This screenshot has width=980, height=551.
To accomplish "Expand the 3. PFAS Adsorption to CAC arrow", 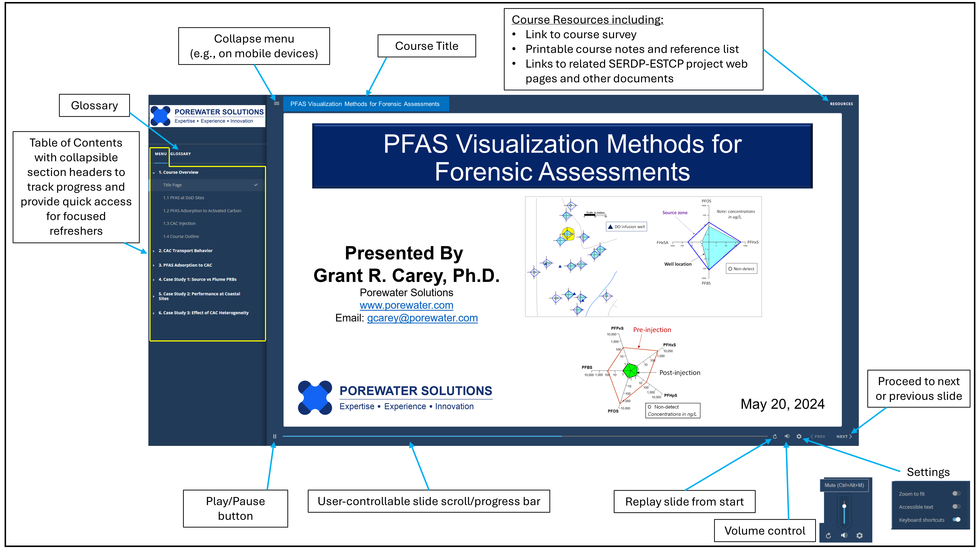I will coord(154,265).
